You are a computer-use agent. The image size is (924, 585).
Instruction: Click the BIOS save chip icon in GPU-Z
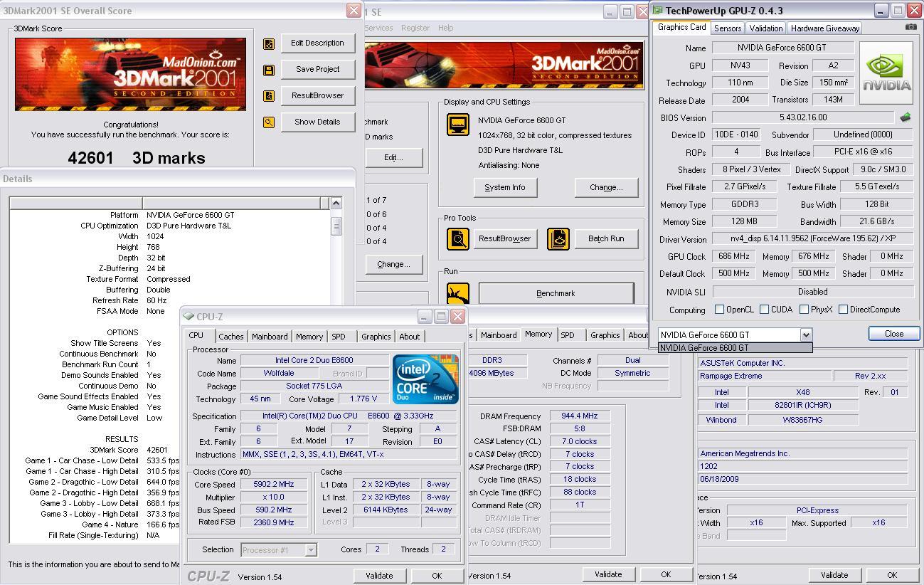[x=906, y=117]
